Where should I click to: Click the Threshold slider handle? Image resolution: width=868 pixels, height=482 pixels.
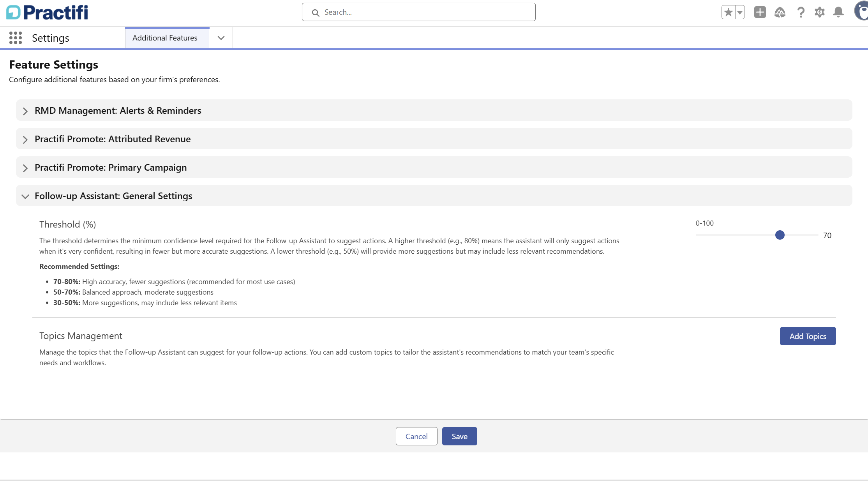[780, 235]
